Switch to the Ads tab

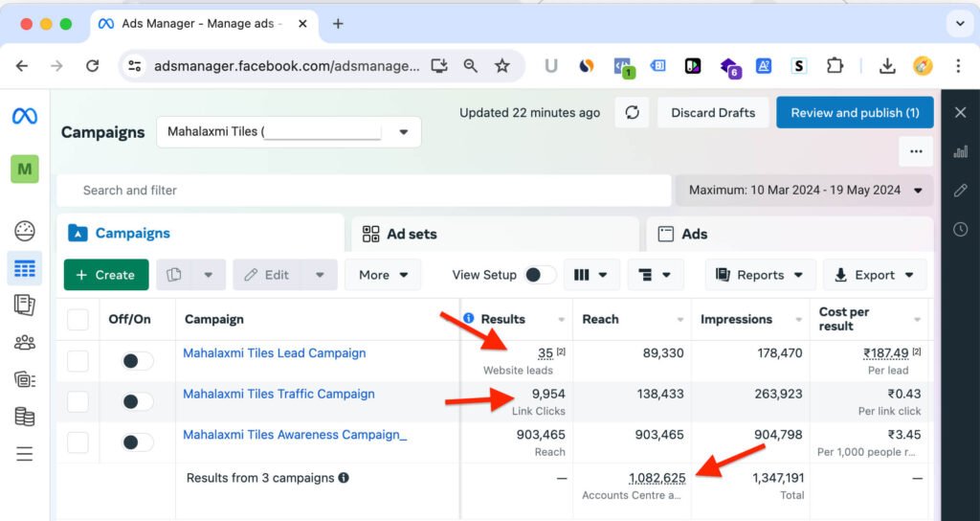[x=790, y=234]
